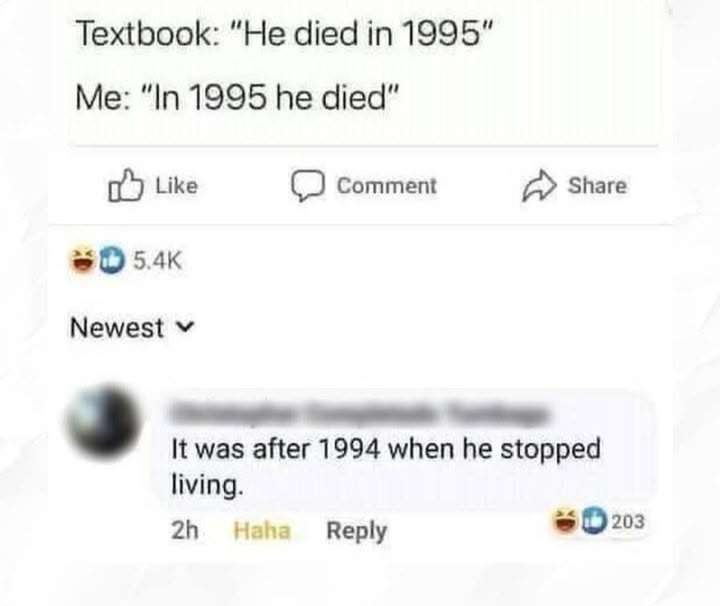Viewport: 720px width, 606px height.
Task: Click the Like button label
Action: (x=177, y=186)
